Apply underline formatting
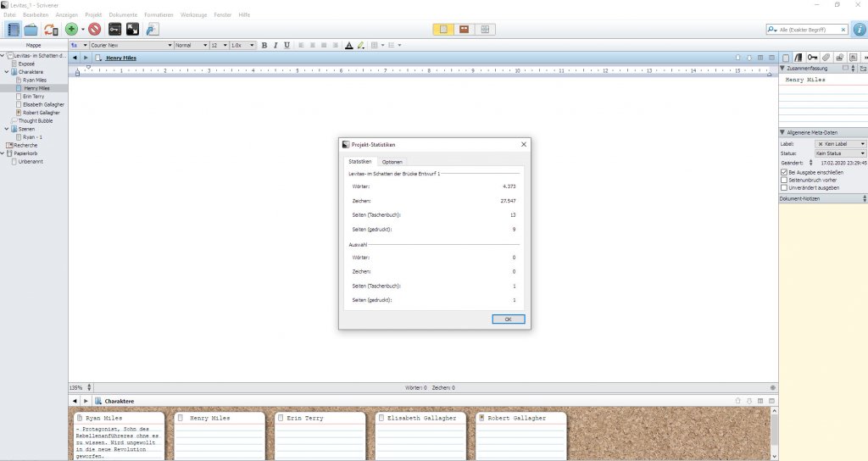Screen dimensions: 868x461 pyautogui.click(x=287, y=46)
